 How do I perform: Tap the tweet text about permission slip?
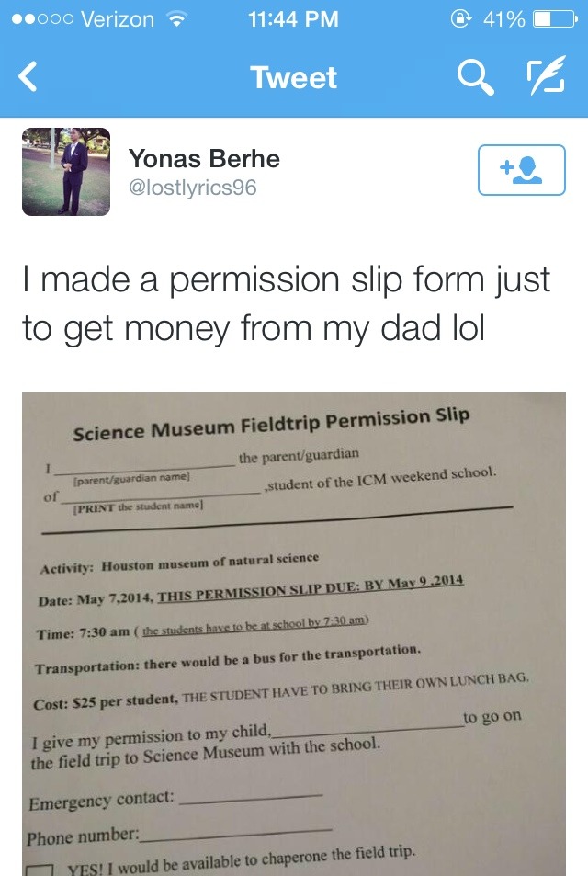pyautogui.click(x=286, y=303)
